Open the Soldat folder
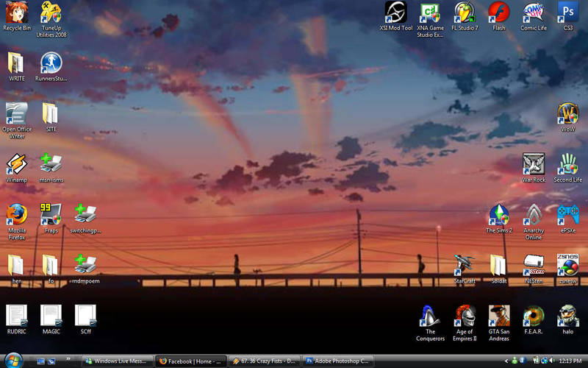 click(499, 269)
